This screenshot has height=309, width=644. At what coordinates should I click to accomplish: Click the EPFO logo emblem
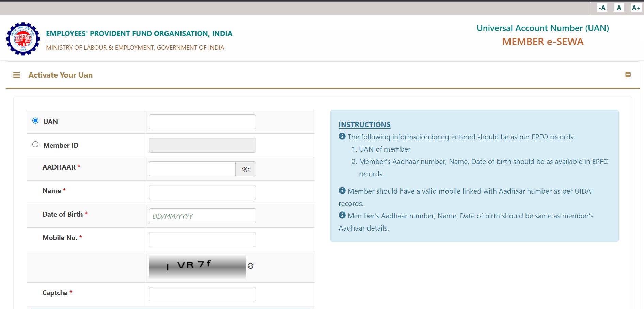23,39
